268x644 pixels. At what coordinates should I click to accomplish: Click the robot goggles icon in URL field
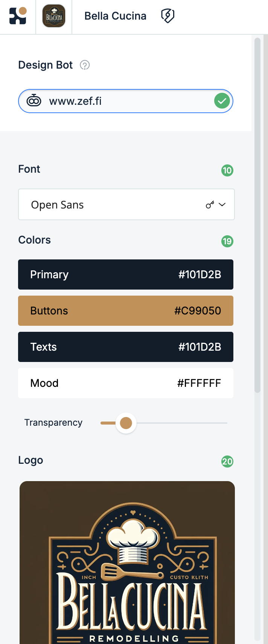coord(34,101)
